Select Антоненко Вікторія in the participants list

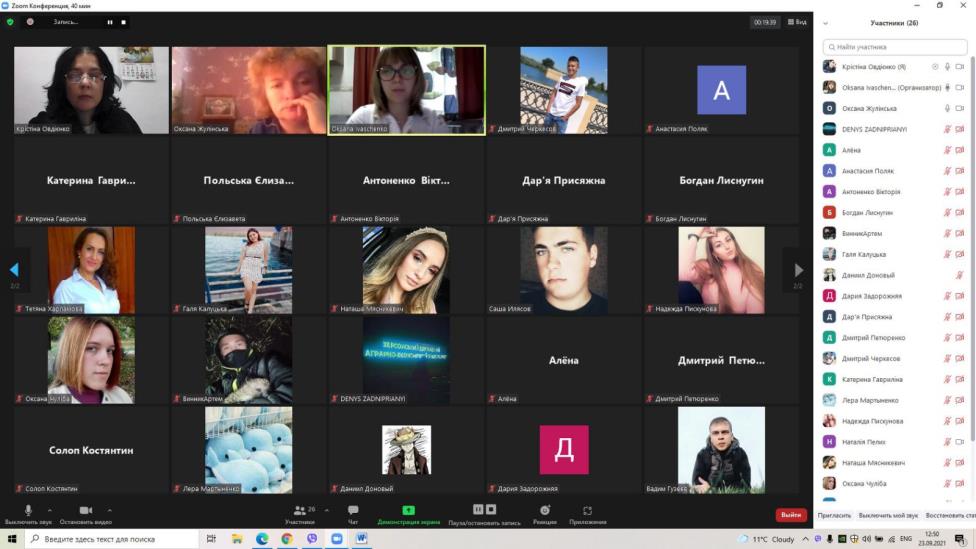tap(894, 192)
